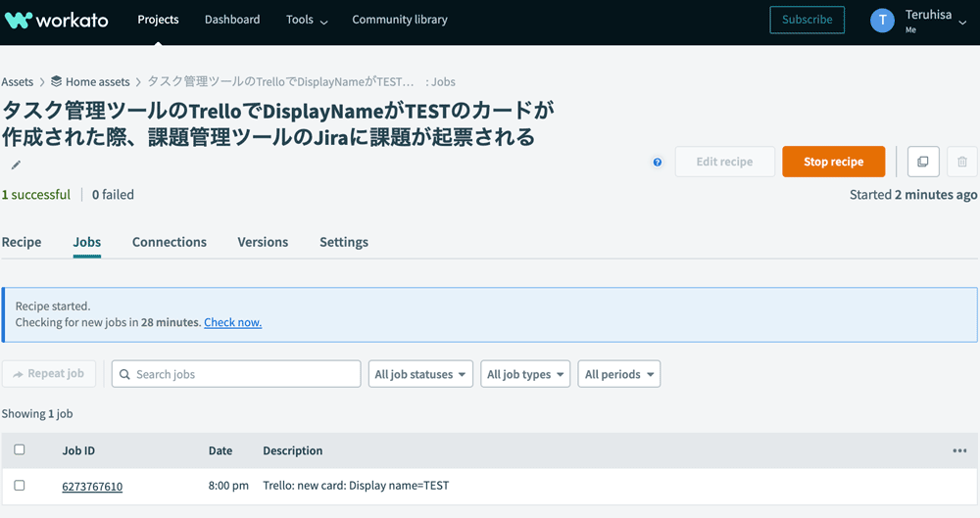Click the 'Started 2 minutes ago' text
980x518 pixels.
pos(913,194)
